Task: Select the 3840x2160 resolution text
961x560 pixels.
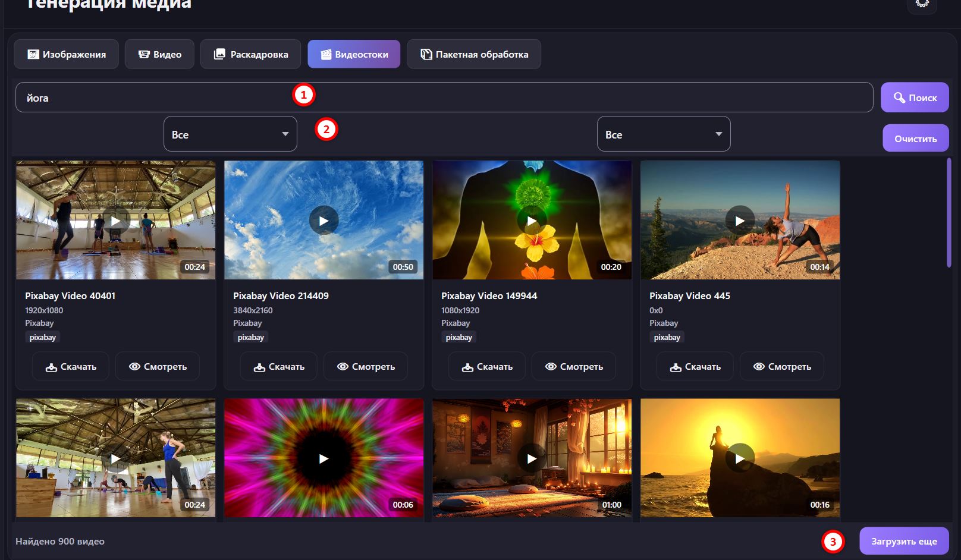Action: pos(253,310)
